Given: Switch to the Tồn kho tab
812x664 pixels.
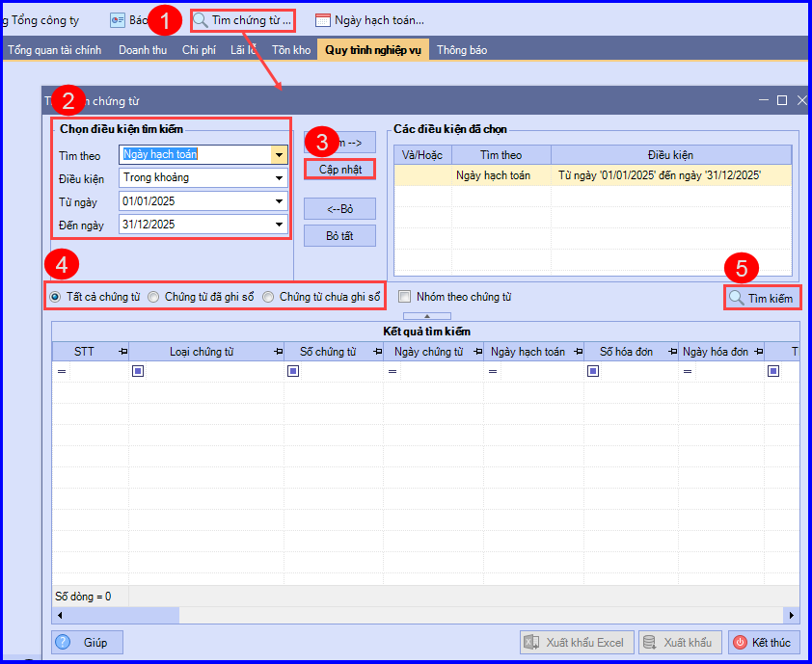Looking at the screenshot, I should (291, 50).
